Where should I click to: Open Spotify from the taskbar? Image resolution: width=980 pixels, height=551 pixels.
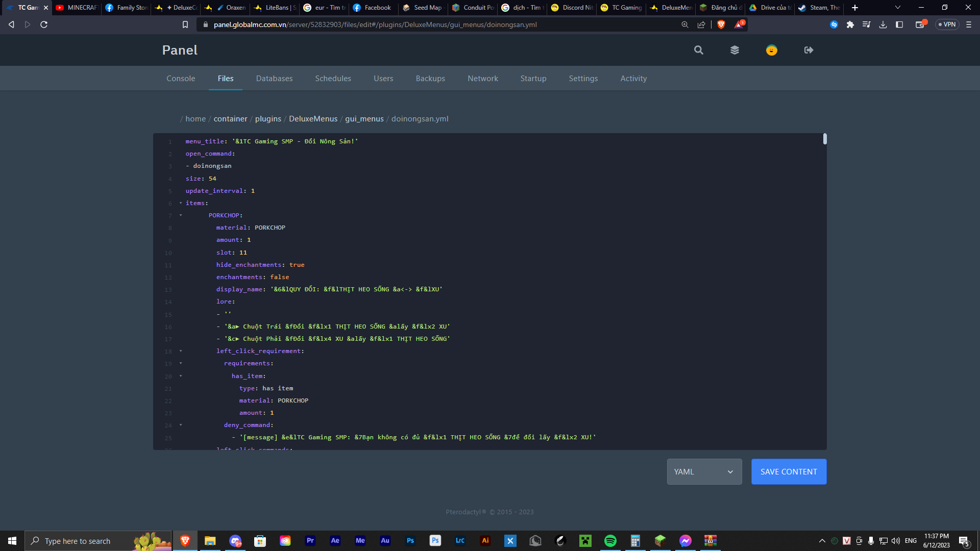(x=610, y=541)
